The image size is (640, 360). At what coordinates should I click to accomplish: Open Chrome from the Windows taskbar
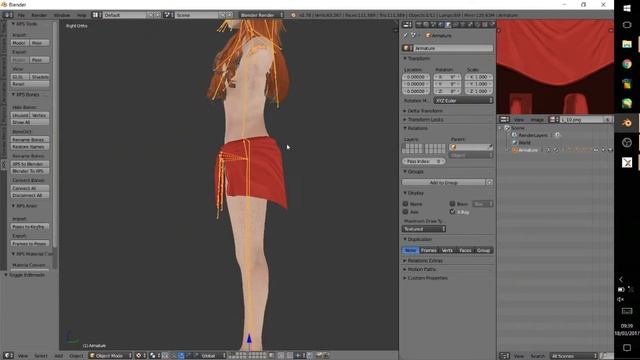(x=627, y=64)
